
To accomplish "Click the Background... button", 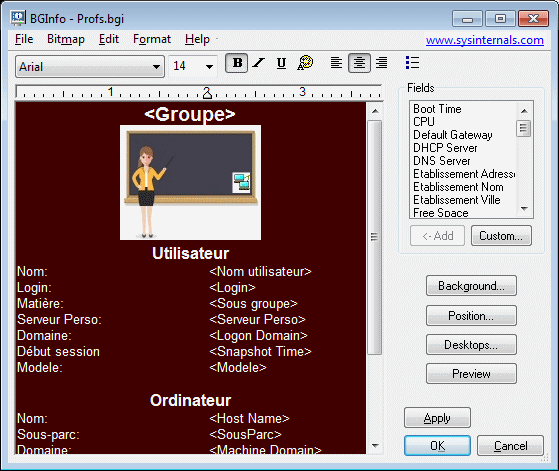I will 471,286.
